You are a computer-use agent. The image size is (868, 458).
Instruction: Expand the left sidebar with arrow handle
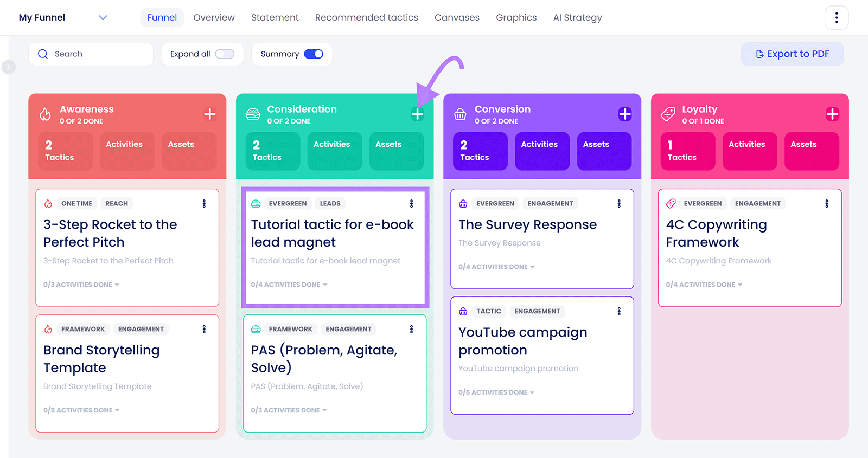pos(8,67)
